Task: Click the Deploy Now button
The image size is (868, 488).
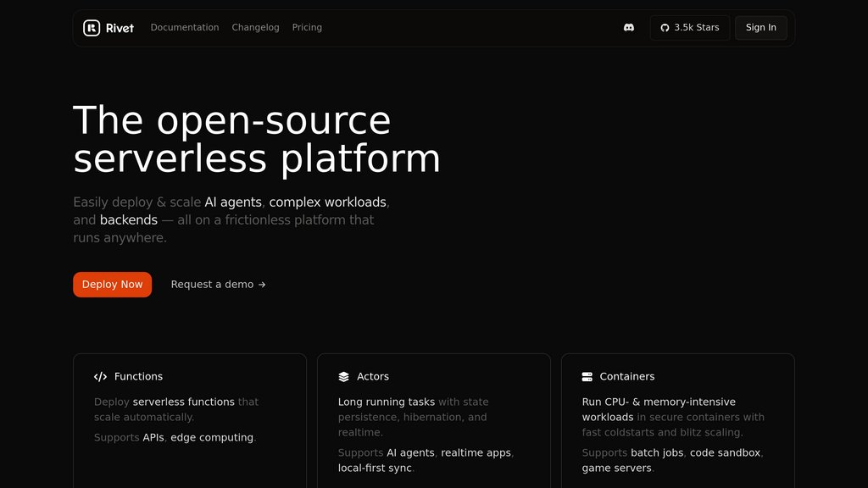Action: [113, 285]
